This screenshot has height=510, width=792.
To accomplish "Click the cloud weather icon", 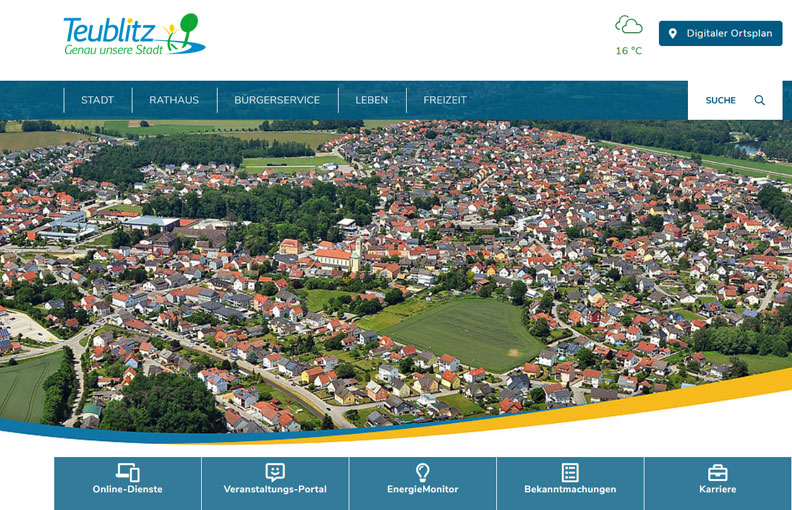I will click(629, 25).
